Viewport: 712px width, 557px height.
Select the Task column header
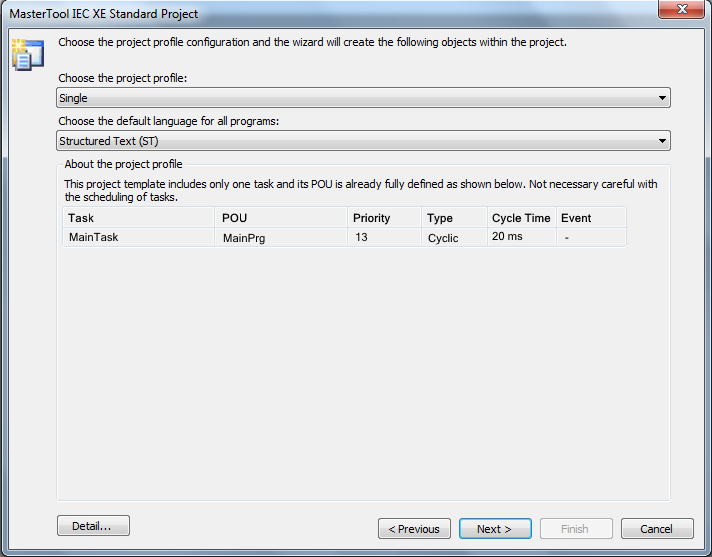point(138,218)
